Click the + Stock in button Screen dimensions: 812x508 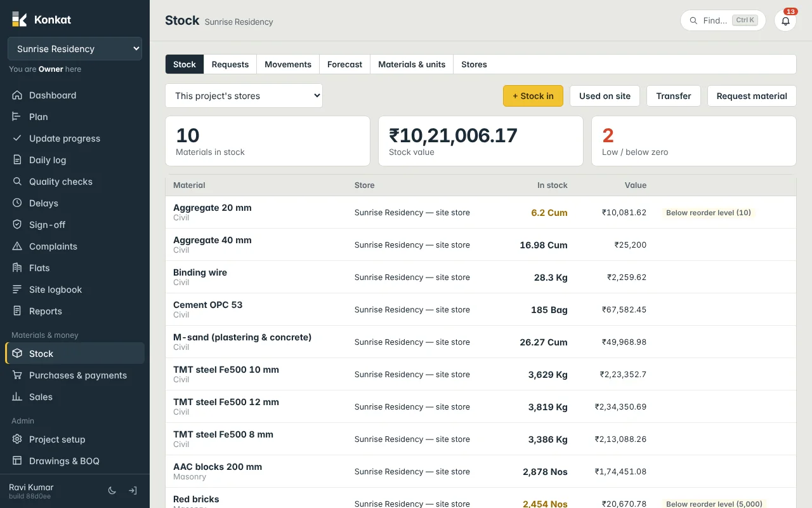click(x=533, y=96)
